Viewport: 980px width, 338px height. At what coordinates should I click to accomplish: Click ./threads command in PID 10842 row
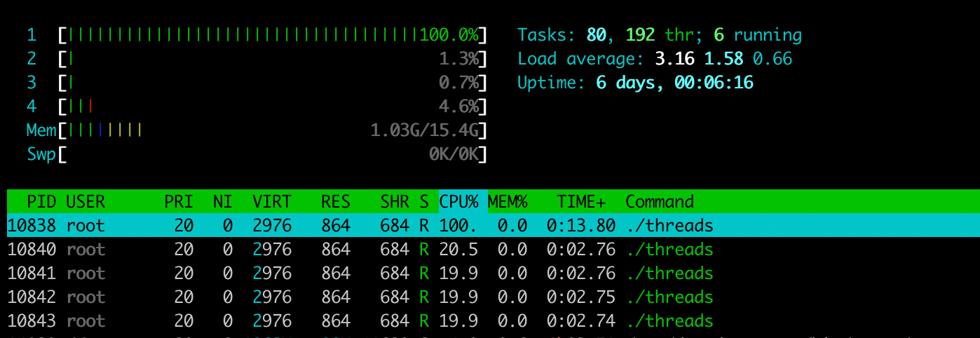click(x=669, y=297)
